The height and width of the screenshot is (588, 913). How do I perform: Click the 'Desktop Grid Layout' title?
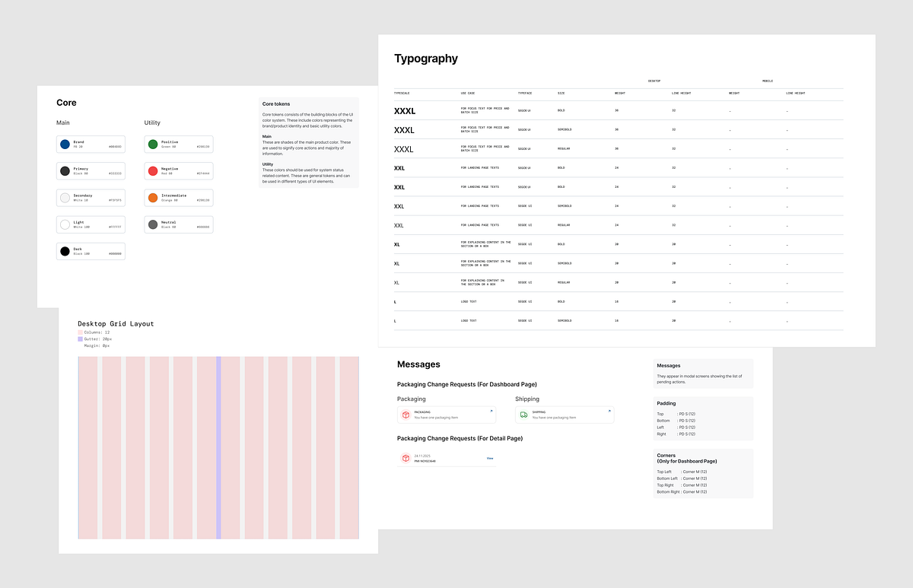tap(116, 323)
